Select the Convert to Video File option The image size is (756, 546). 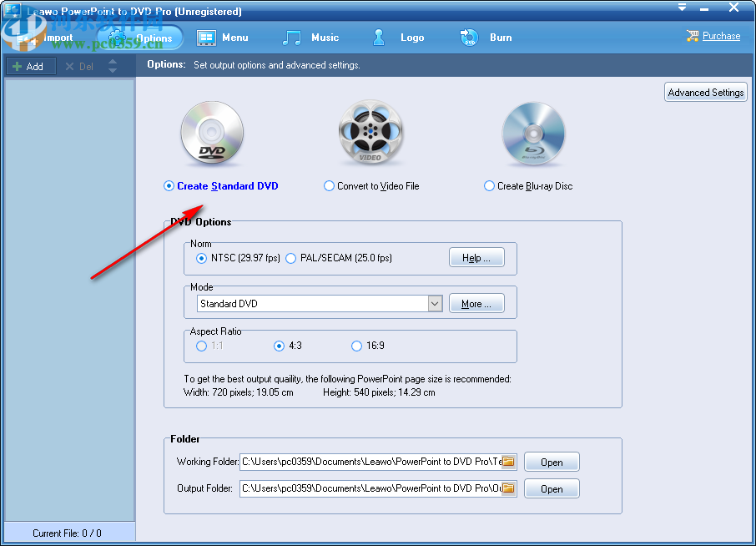pyautogui.click(x=329, y=185)
